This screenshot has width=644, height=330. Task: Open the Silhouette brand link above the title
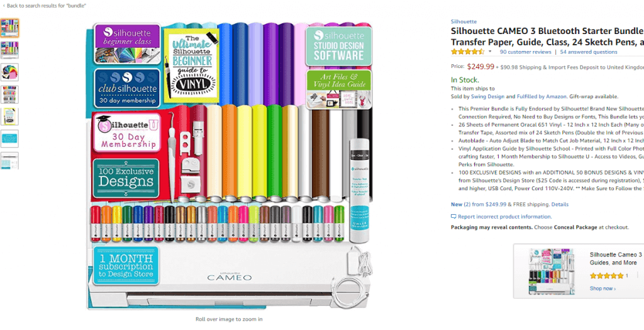[x=464, y=21]
